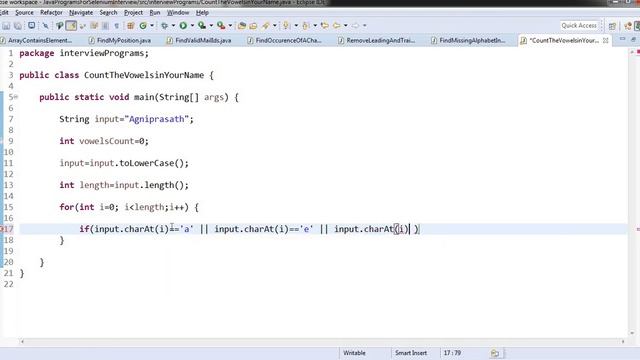Click the horizontal scrollbar right arrow
This screenshot has height=360, width=640.
coord(623,341)
